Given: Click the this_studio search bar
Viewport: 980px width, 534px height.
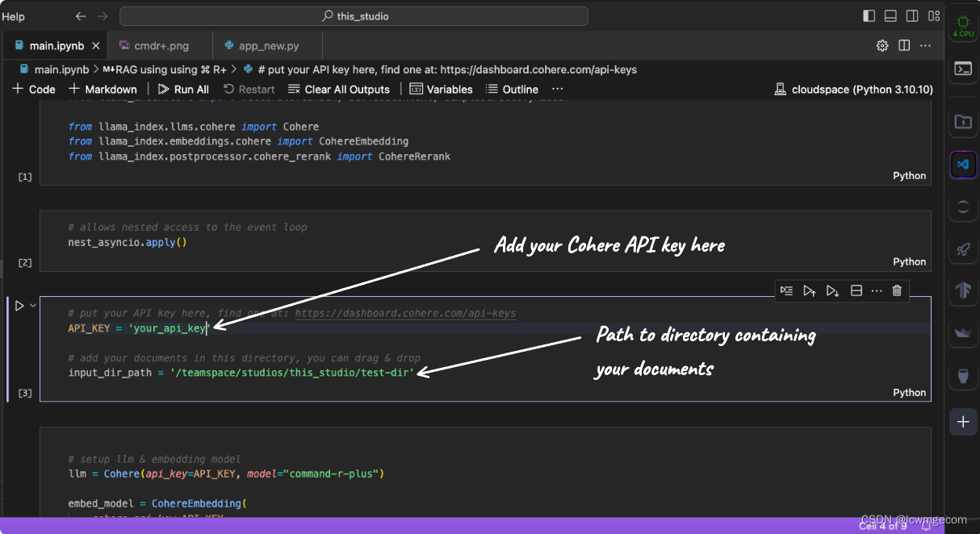Looking at the screenshot, I should [x=353, y=16].
